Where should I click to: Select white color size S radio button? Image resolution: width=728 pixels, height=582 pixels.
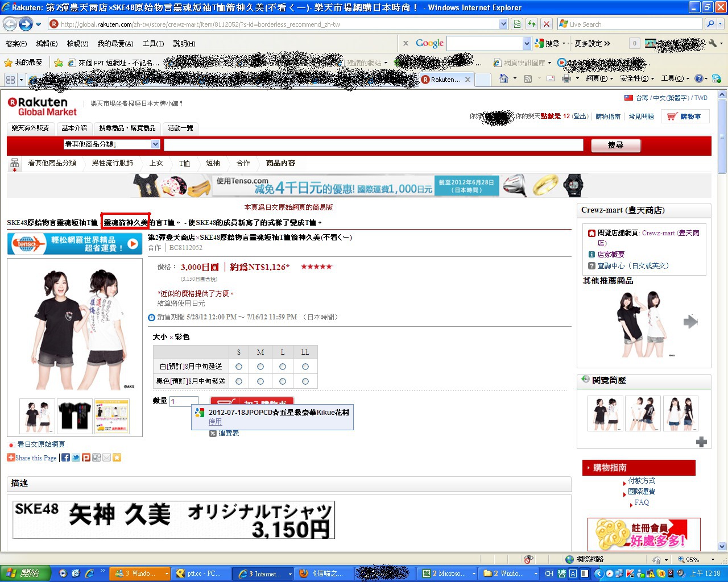[239, 367]
